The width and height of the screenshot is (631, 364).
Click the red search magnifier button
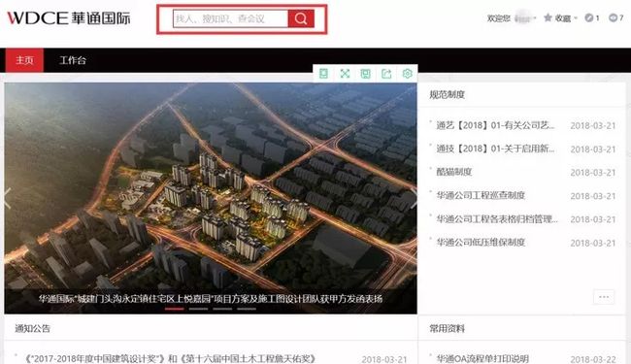(x=301, y=18)
